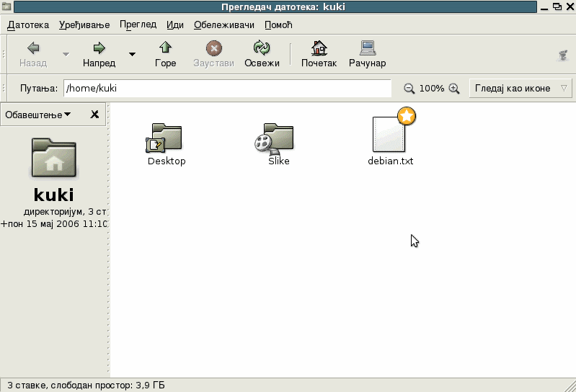
Task: Open the Иди menu
Action: pyautogui.click(x=175, y=25)
